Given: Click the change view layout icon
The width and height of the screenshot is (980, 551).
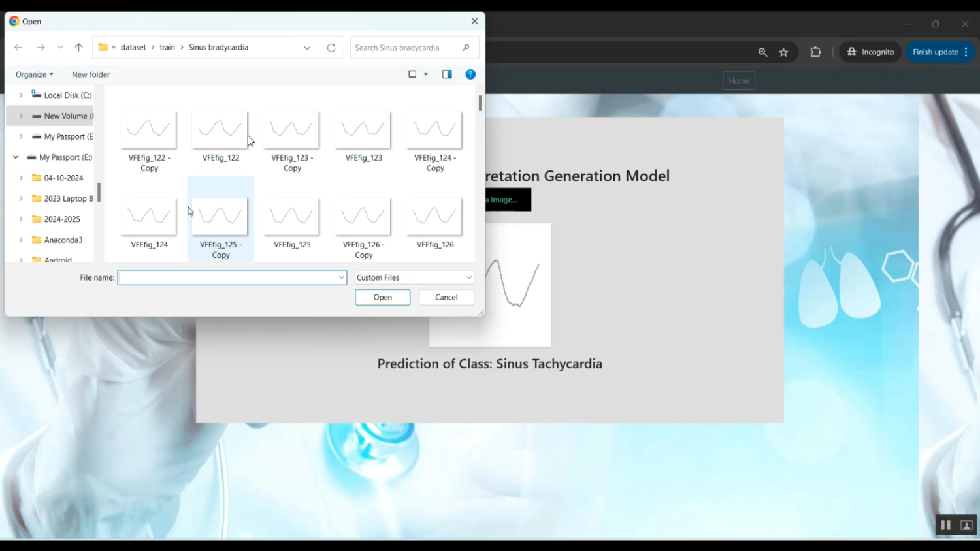Looking at the screenshot, I should [412, 74].
